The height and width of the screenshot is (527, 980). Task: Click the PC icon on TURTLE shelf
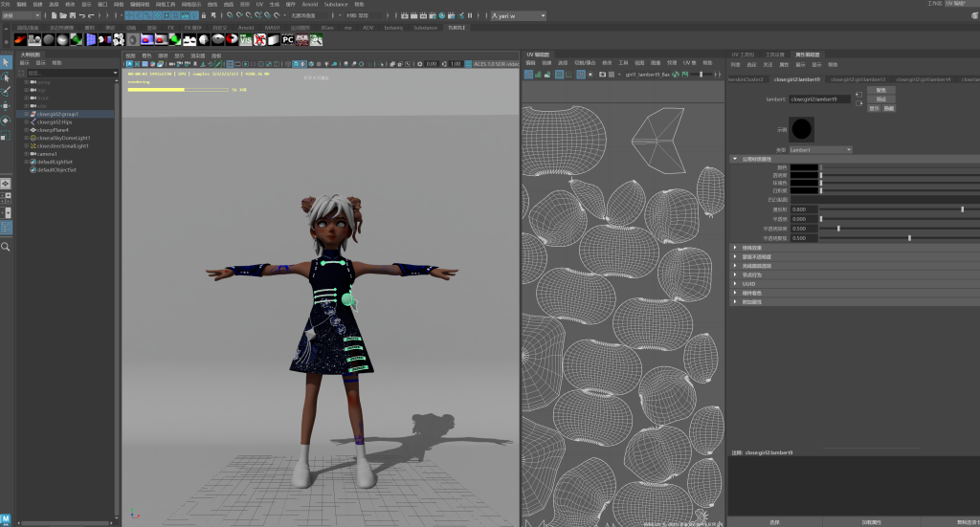point(287,39)
